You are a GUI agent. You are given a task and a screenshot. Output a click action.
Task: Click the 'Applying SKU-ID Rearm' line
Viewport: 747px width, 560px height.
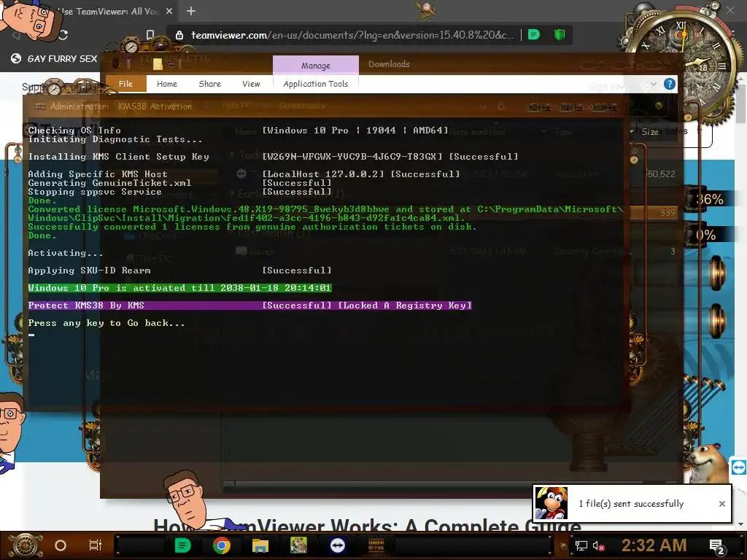pos(179,271)
